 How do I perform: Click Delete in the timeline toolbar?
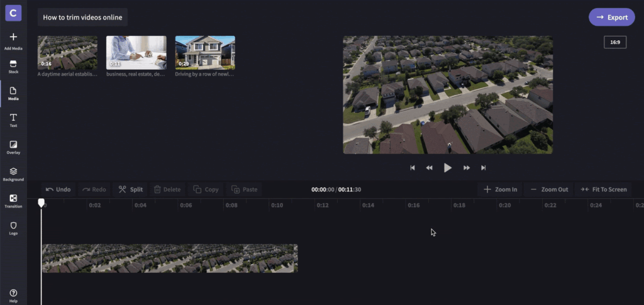(x=167, y=189)
